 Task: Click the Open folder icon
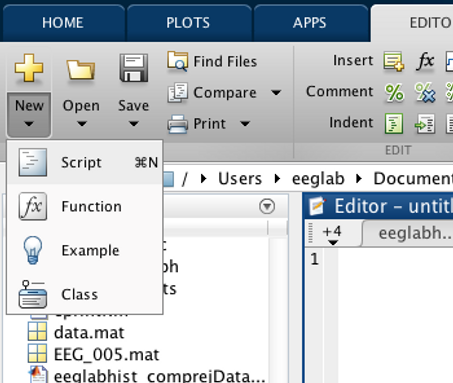(x=81, y=69)
